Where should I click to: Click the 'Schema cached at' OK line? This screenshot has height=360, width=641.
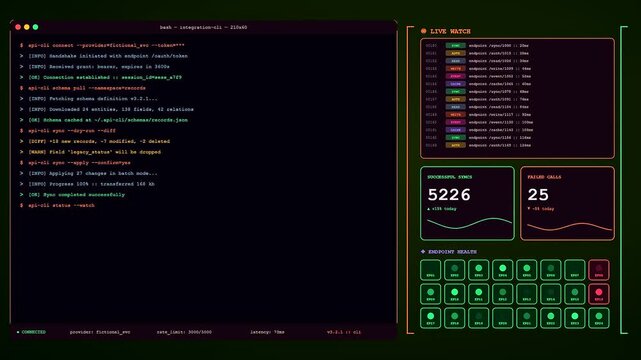(108, 120)
